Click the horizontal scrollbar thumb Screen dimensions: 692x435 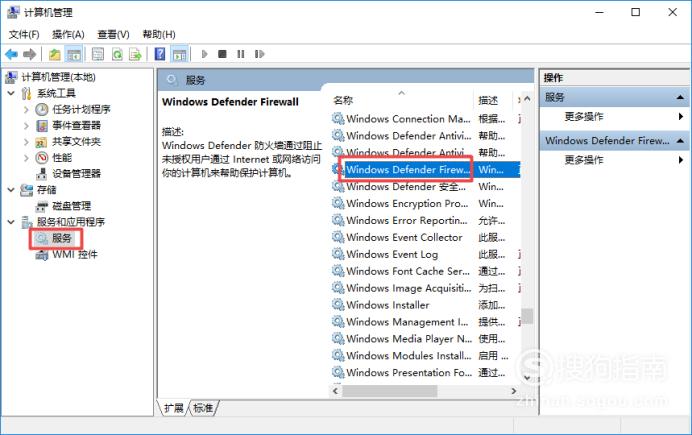pyautogui.click(x=390, y=391)
